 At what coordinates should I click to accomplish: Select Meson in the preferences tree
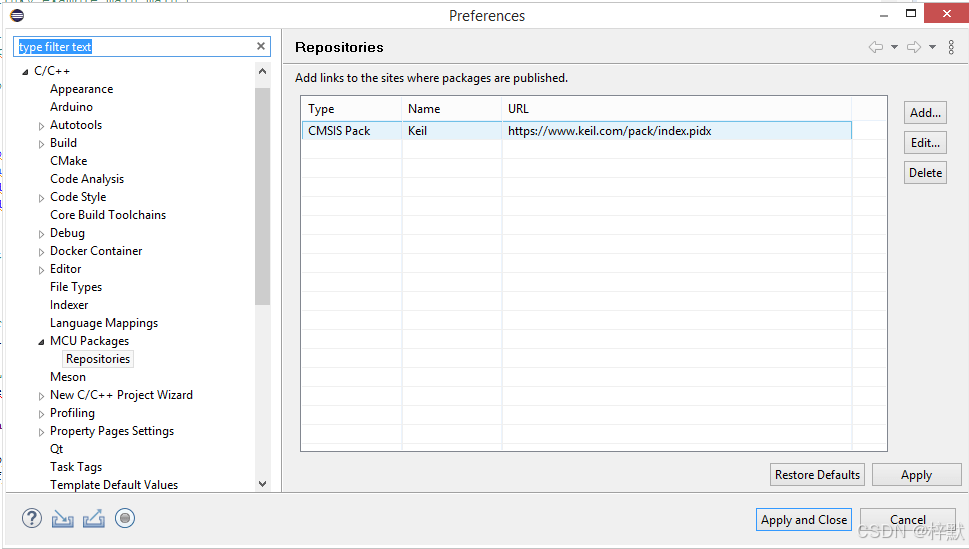pos(68,377)
